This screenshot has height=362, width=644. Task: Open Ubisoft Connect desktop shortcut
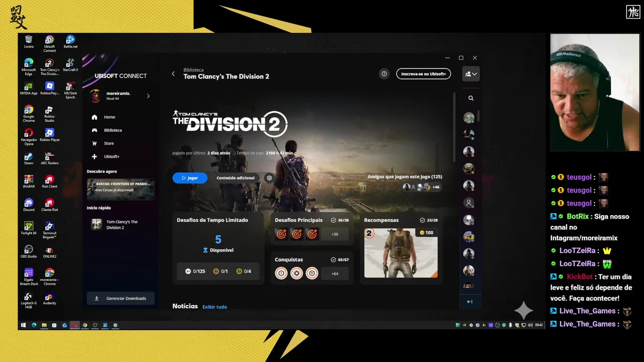pos(49,44)
